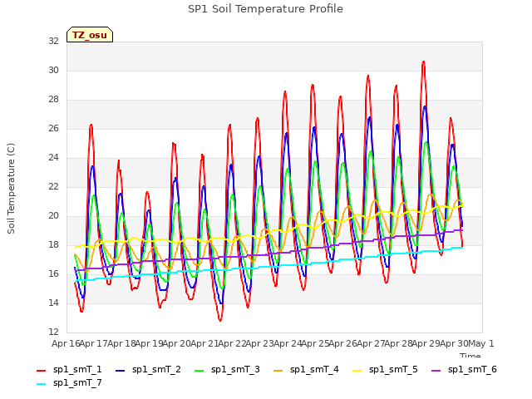
Task: Click the cyan sp1_smT_7 legend swatch
Action: click(x=41, y=384)
